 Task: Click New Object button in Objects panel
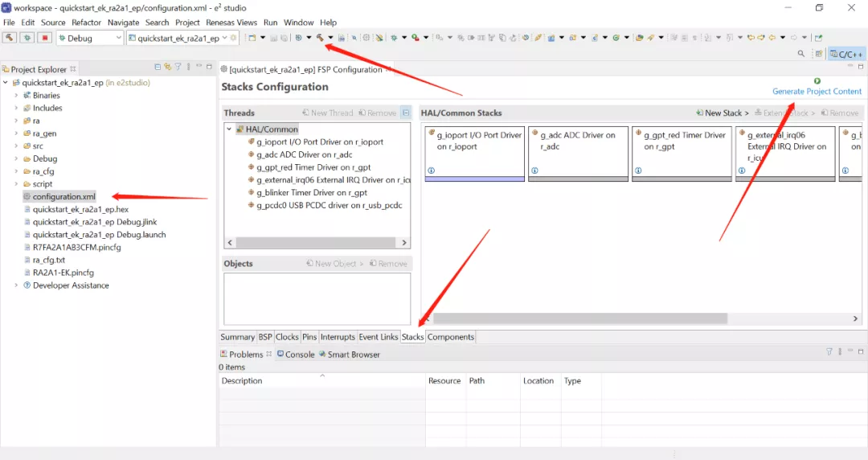334,263
